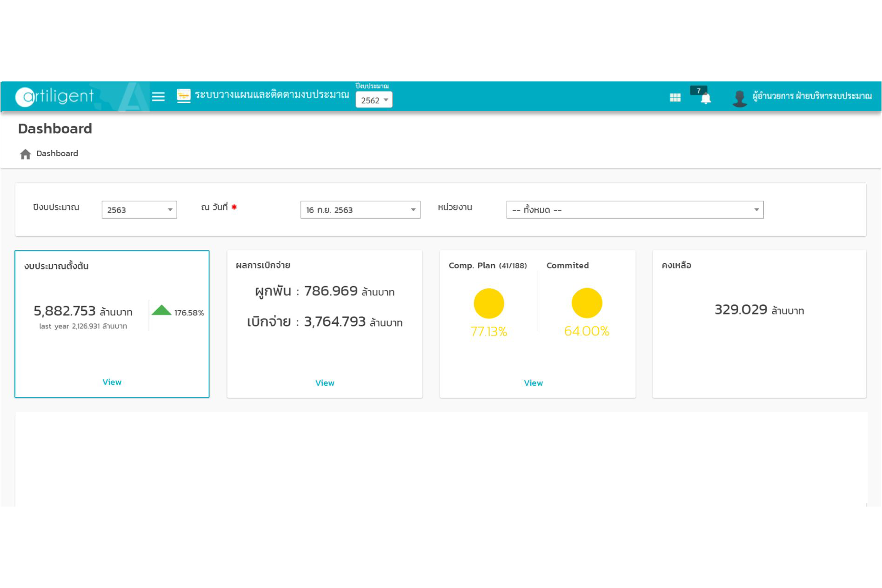Open the budget director user menu name
Viewport: 882px width, 588px height.
point(812,96)
